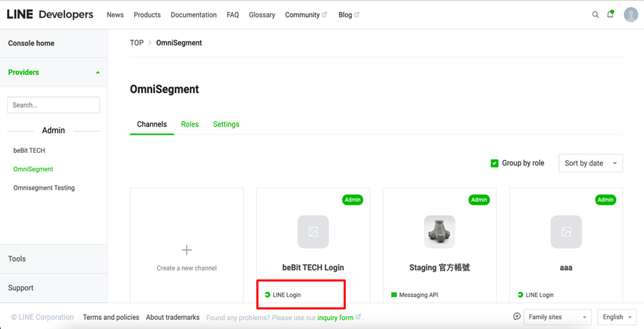This screenshot has width=644, height=329.
Task: Click Create a new channel text
Action: coord(186,268)
